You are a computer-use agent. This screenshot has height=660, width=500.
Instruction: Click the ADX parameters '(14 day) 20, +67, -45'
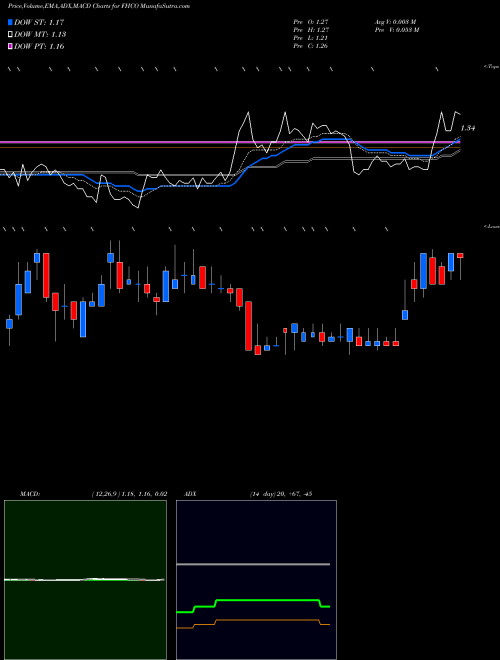281,494
